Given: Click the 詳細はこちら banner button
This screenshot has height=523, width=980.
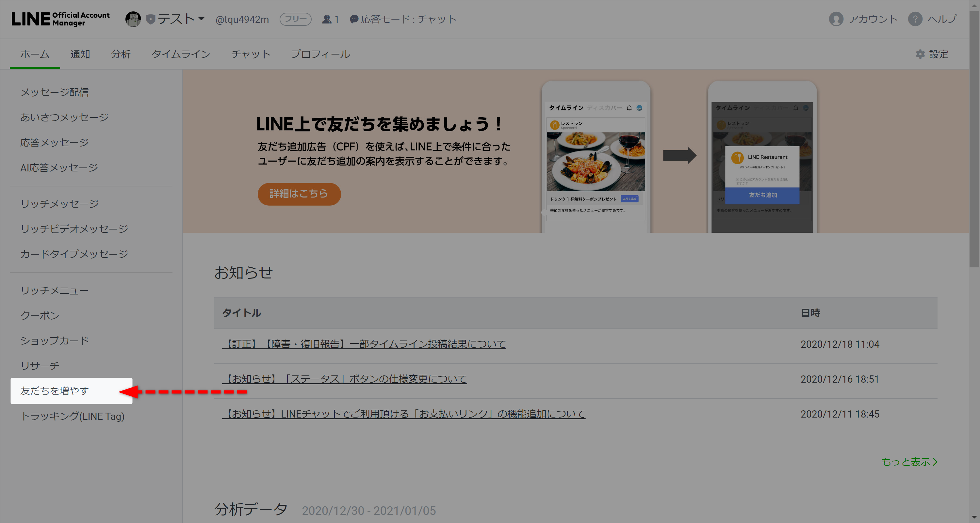Looking at the screenshot, I should [x=299, y=194].
